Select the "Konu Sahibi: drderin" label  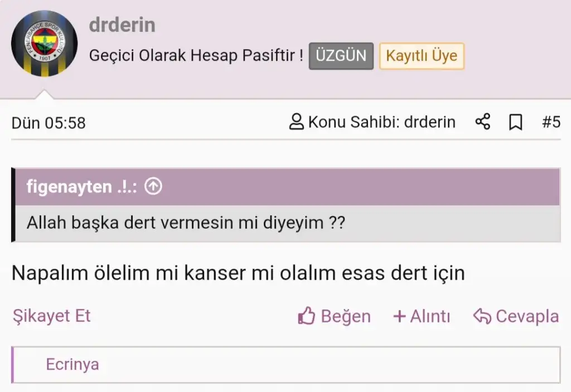click(381, 122)
